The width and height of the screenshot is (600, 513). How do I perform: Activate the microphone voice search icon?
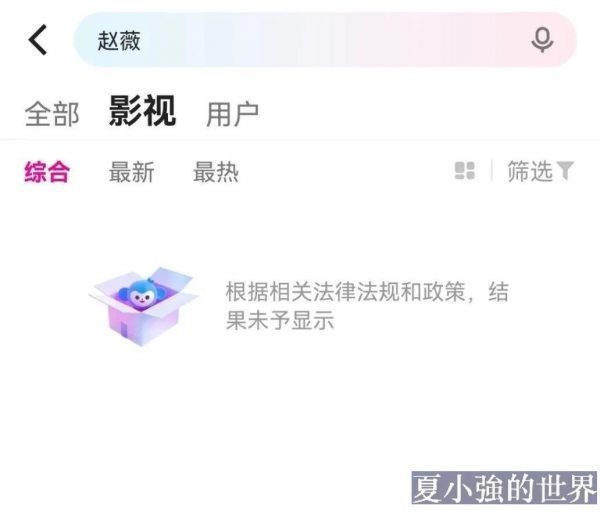(x=542, y=40)
